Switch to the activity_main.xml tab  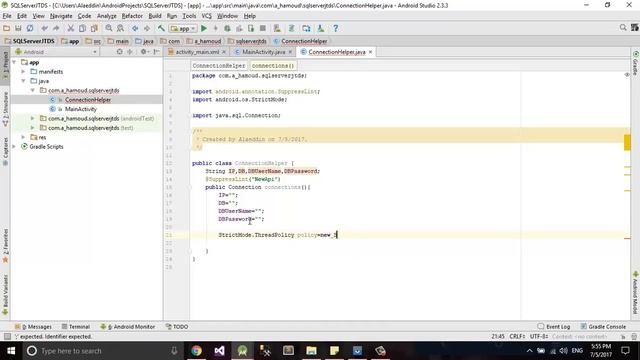(197, 52)
